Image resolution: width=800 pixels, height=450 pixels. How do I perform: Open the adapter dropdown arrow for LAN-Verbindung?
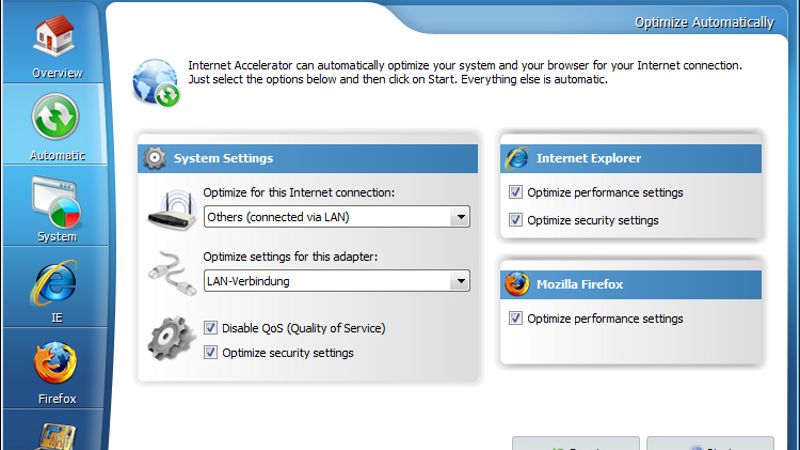click(x=460, y=281)
